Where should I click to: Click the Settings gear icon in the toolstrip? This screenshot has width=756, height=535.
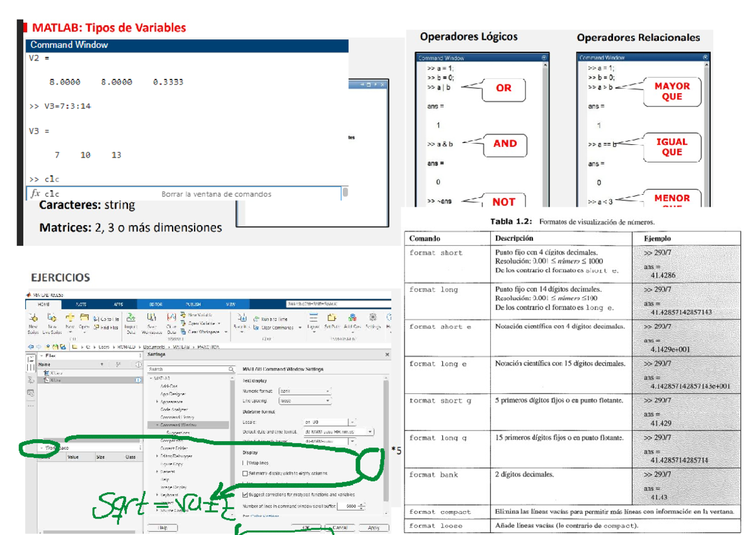[x=373, y=318]
